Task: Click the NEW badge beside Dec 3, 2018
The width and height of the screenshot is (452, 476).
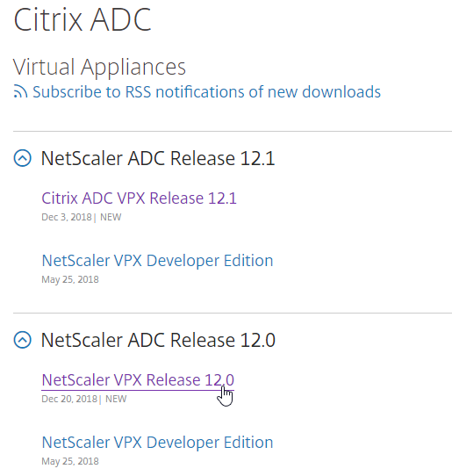Action: point(111,217)
